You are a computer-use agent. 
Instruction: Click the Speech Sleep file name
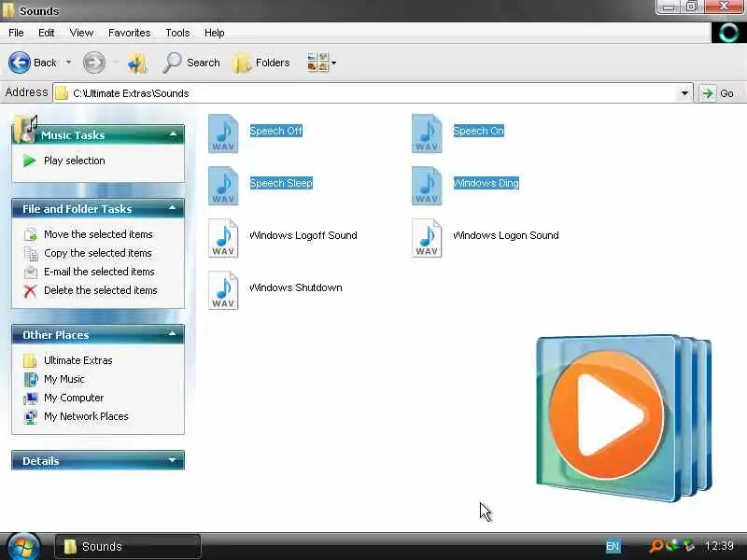click(281, 183)
